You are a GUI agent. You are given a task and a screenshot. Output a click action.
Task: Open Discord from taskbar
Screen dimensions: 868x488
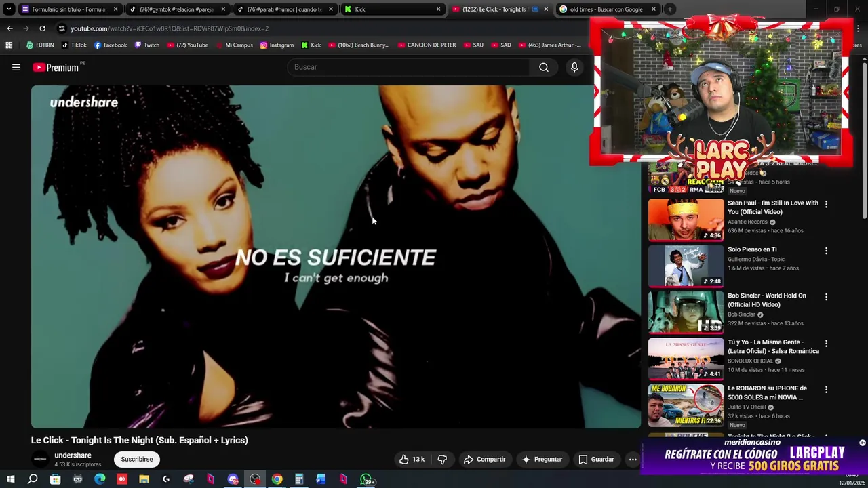click(x=233, y=480)
